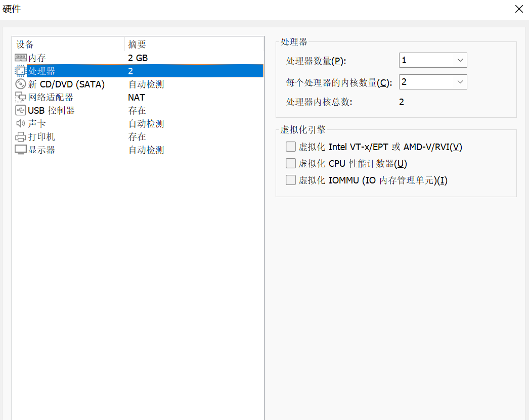
Task: Click the sound card (声卡) speaker icon
Action: coord(21,123)
